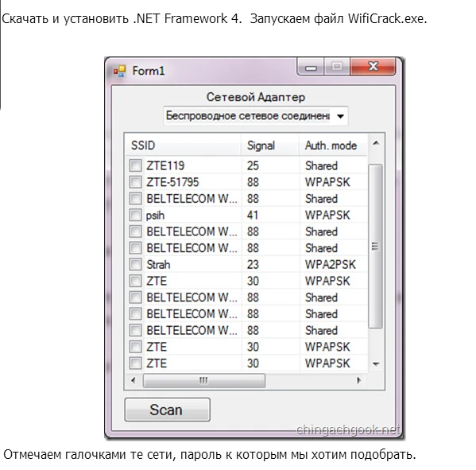The height and width of the screenshot is (470, 476).
Task: Click signal value 23 in Strah row
Action: pos(253,265)
